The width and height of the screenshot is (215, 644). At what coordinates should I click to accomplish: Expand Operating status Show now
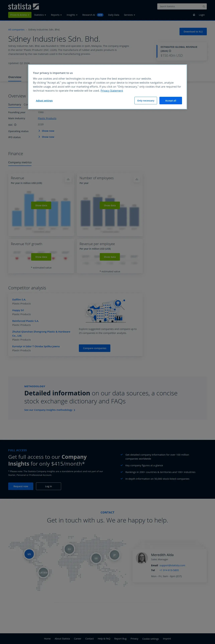pos(46,131)
